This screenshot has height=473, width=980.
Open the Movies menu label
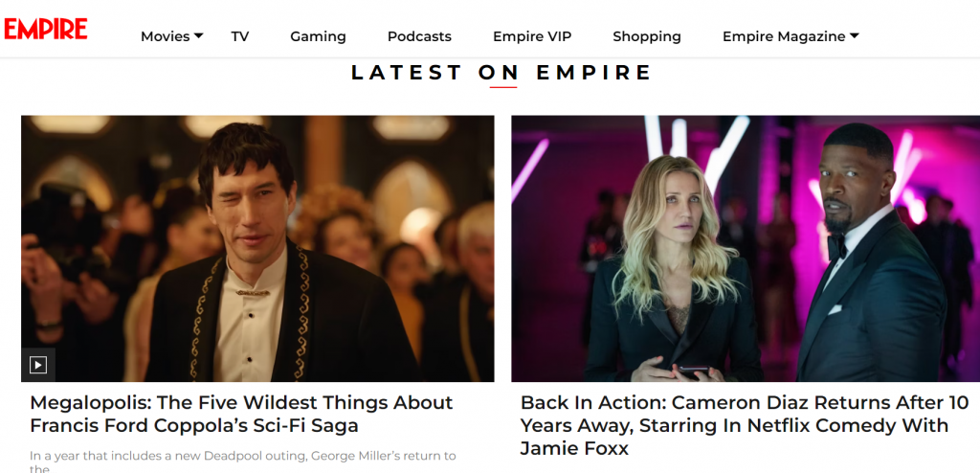(165, 36)
